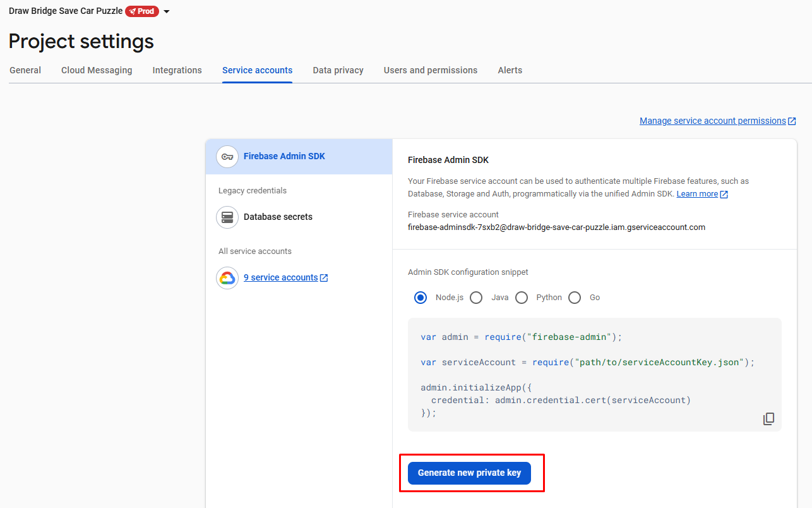812x508 pixels.
Task: Copy the Admin SDK configuration snippet
Action: click(768, 419)
